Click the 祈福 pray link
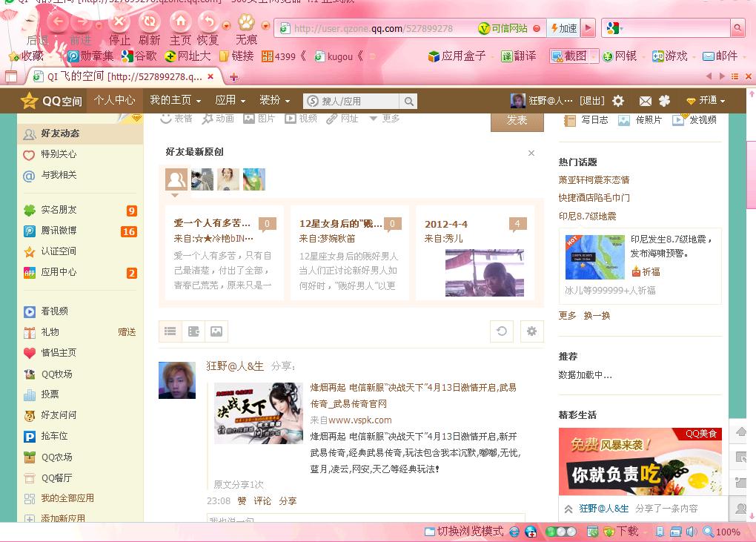The image size is (756, 542). (646, 272)
